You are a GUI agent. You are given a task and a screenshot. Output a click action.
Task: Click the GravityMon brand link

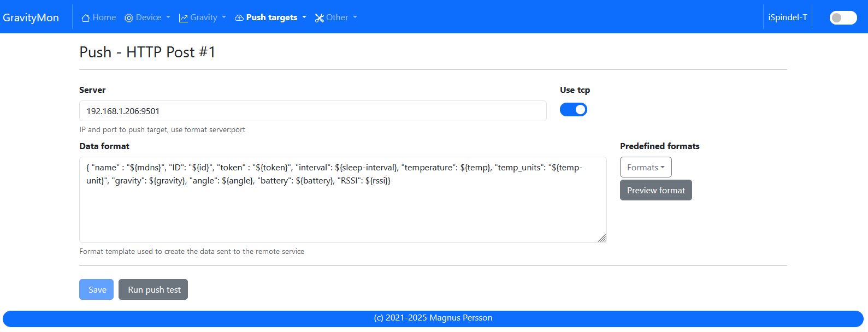(31, 17)
